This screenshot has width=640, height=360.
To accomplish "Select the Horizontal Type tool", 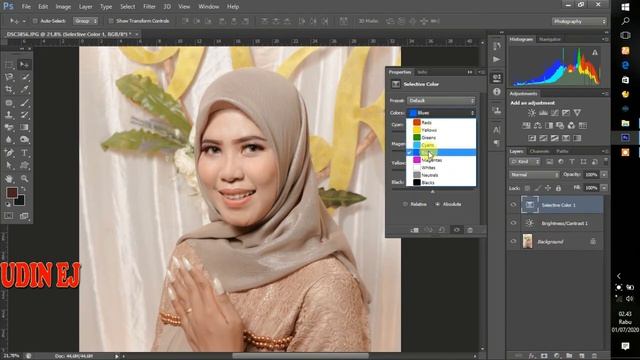I will 24,153.
